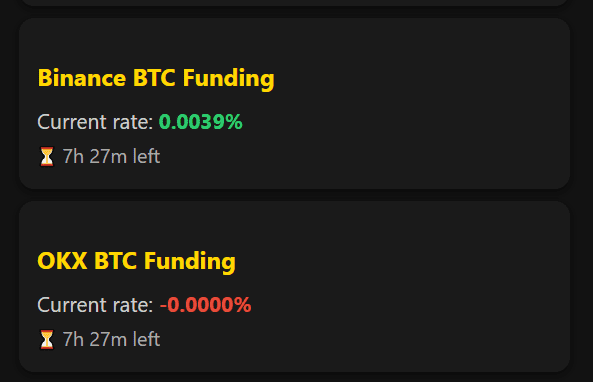This screenshot has width=593, height=382.
Task: Click the OKX BTC Funding heading
Action: pos(137,261)
